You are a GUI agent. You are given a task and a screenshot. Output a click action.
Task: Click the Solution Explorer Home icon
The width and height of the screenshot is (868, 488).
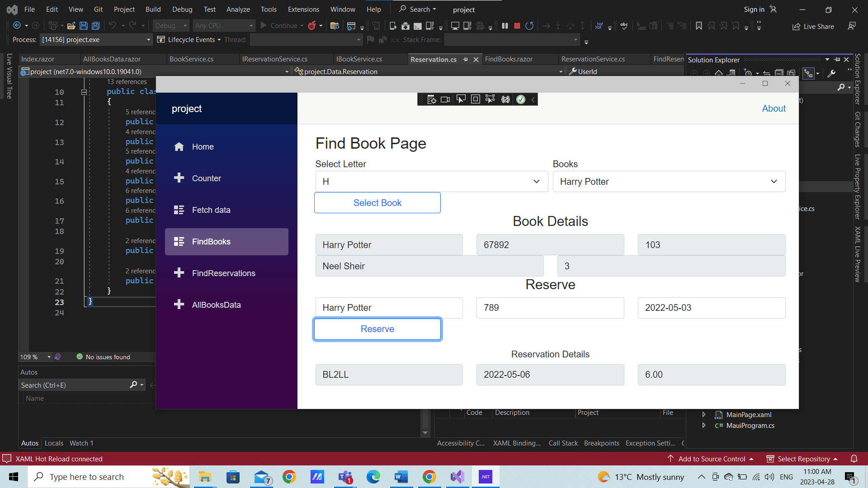pyautogui.click(x=718, y=73)
